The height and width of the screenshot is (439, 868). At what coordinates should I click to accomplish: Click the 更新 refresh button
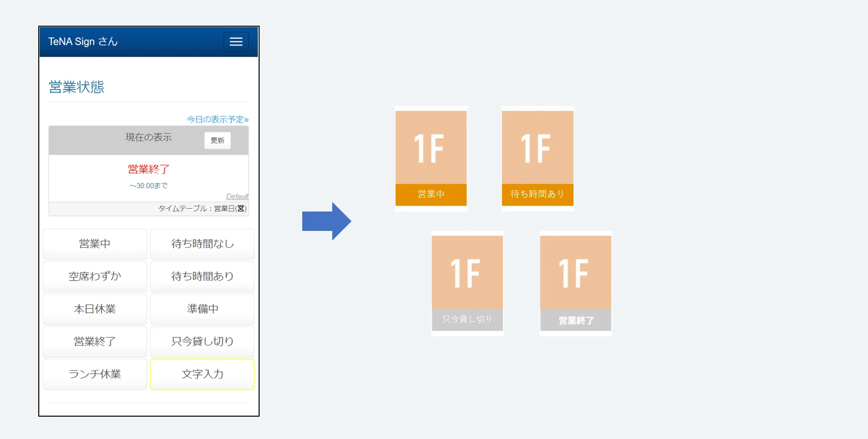[217, 140]
